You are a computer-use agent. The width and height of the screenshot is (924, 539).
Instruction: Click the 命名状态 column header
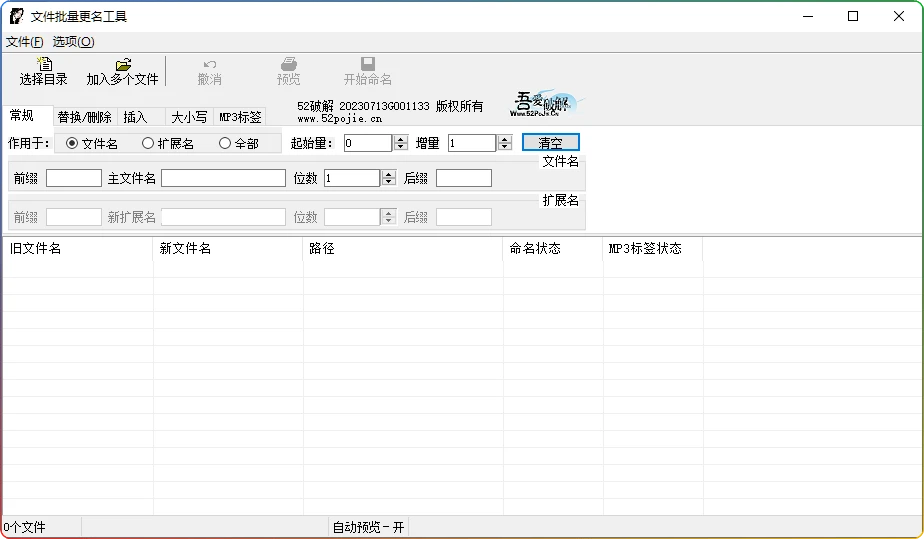point(553,249)
